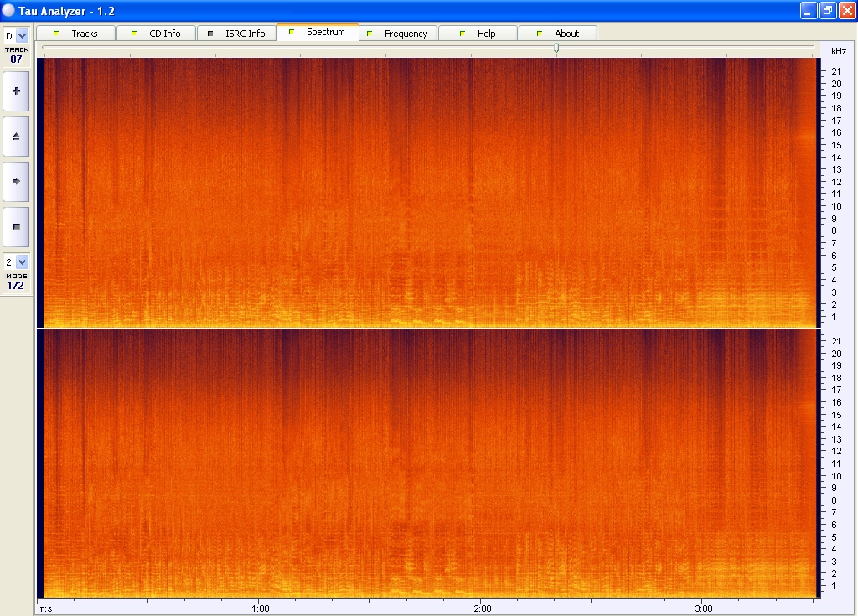Go to the ISRC Info tab
858x616 pixels.
pyautogui.click(x=236, y=34)
